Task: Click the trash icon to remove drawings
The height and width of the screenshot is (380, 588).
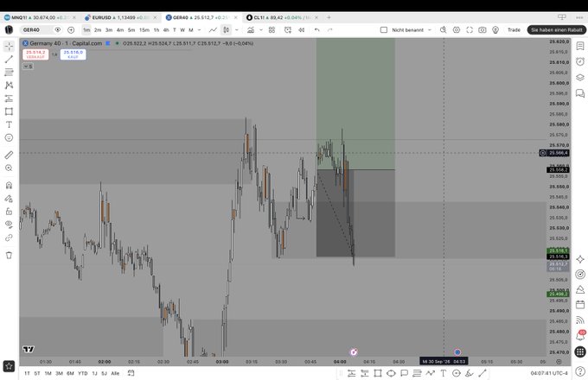Action: coord(9,256)
